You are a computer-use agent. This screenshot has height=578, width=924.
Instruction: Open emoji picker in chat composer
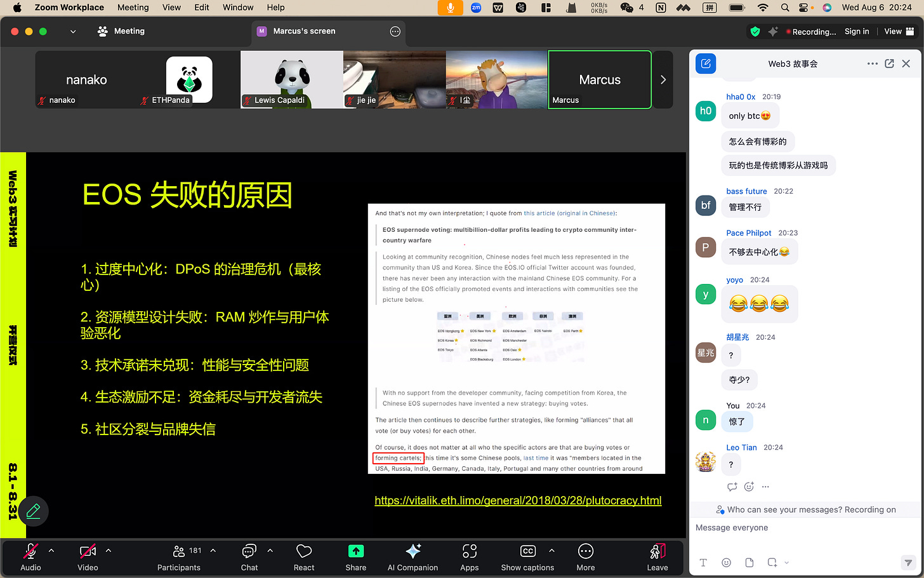tap(726, 563)
